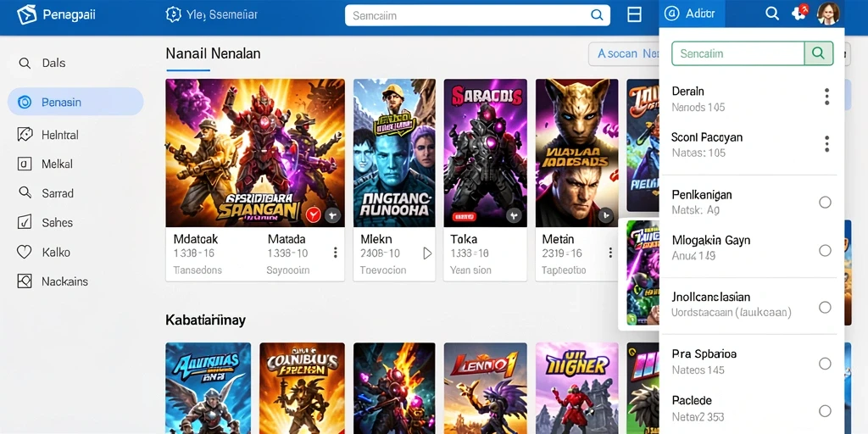Select the Pra Spbaioa radio button
Viewport: 868px width, 434px height.
[825, 364]
